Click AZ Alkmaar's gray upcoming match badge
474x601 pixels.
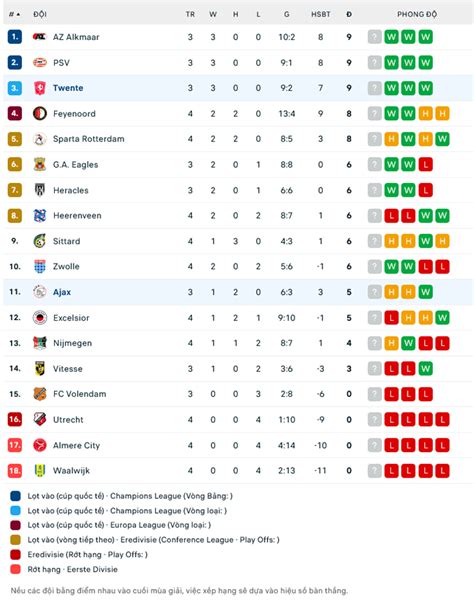[x=374, y=37]
